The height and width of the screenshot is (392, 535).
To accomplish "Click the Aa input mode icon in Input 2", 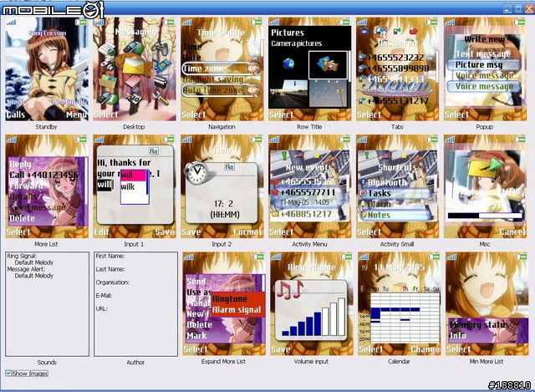I will (x=229, y=167).
